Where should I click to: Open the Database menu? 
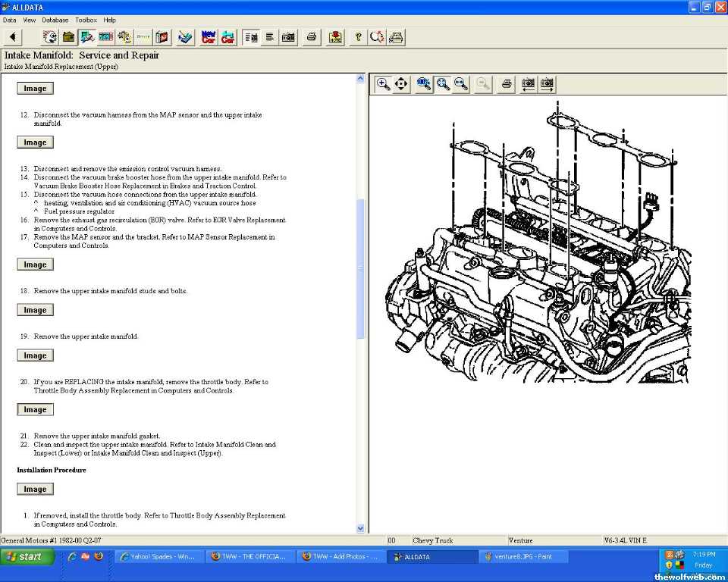pos(55,20)
